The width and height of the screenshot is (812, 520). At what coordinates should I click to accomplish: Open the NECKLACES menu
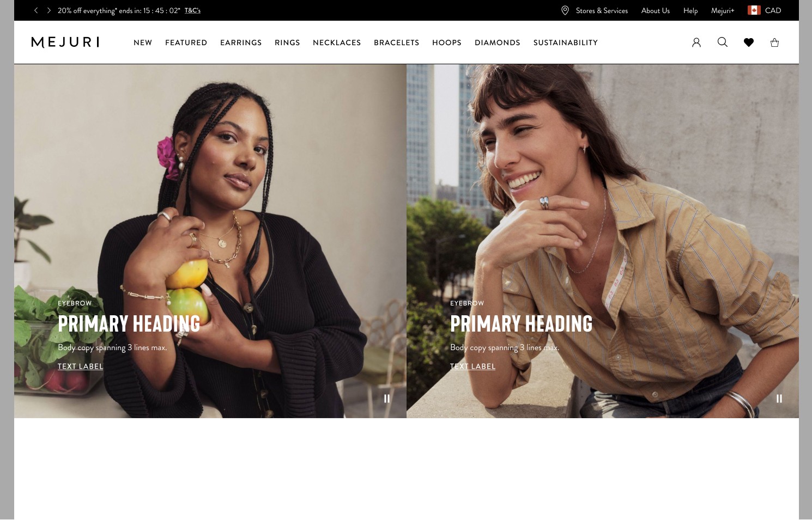pos(337,42)
